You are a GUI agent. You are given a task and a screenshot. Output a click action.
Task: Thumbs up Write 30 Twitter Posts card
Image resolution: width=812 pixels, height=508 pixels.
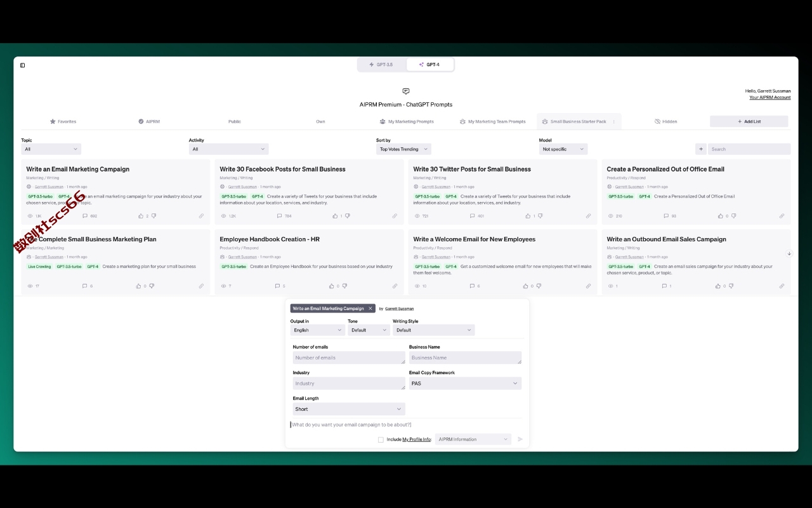[528, 216]
